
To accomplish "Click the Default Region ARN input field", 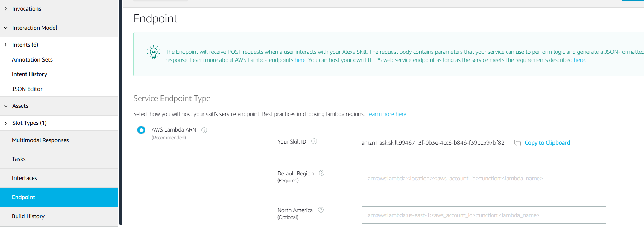I will [484, 179].
